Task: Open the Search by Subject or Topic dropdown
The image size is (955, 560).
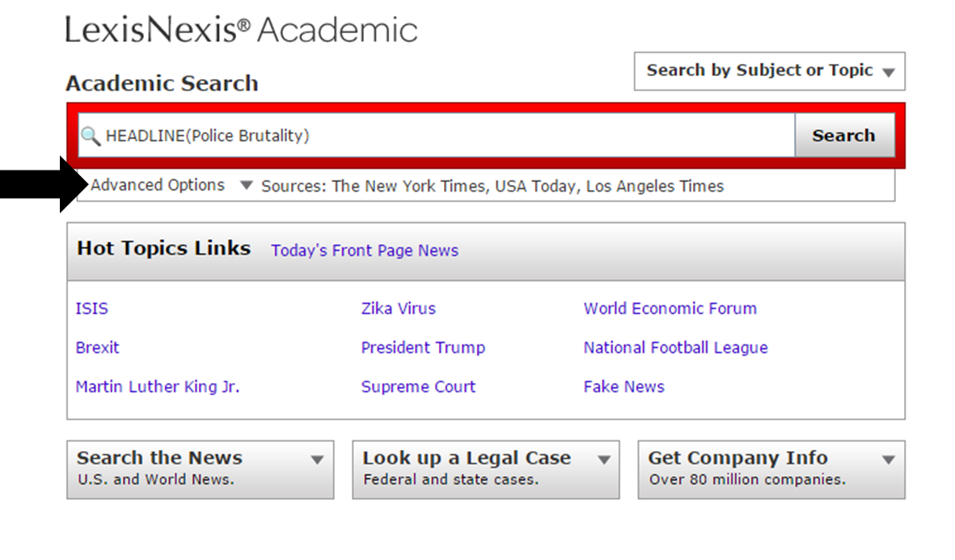Action: [769, 71]
